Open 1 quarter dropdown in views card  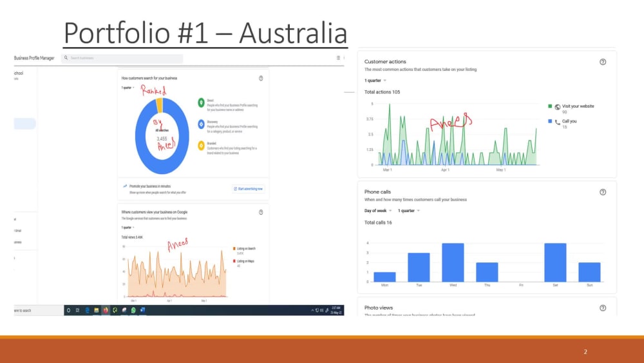click(x=128, y=228)
